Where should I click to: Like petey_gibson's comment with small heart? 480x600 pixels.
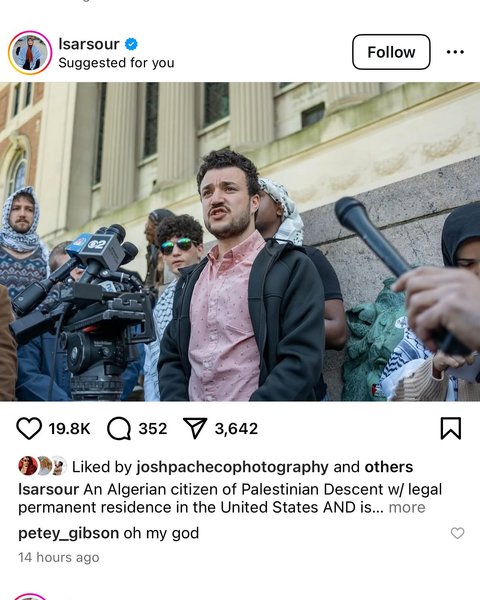(x=457, y=533)
